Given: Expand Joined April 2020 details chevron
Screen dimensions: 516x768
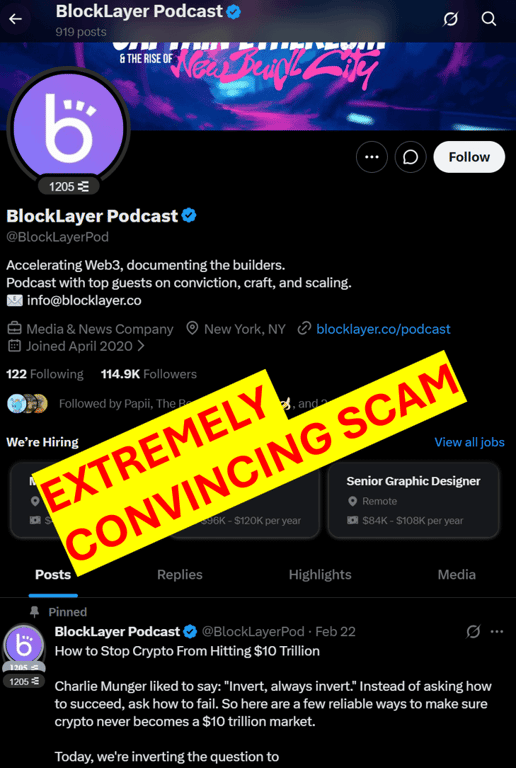Looking at the screenshot, I should (x=141, y=346).
